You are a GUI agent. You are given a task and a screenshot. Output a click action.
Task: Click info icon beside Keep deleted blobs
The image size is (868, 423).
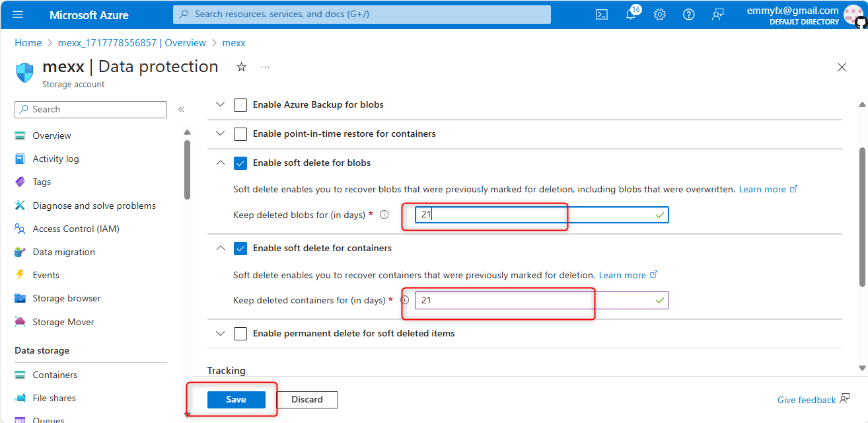(x=384, y=215)
